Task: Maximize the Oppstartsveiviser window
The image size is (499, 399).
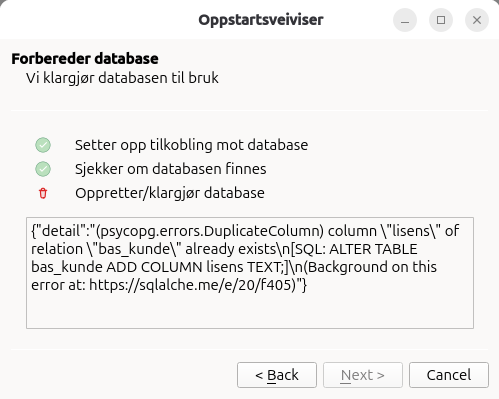Action: (x=441, y=20)
